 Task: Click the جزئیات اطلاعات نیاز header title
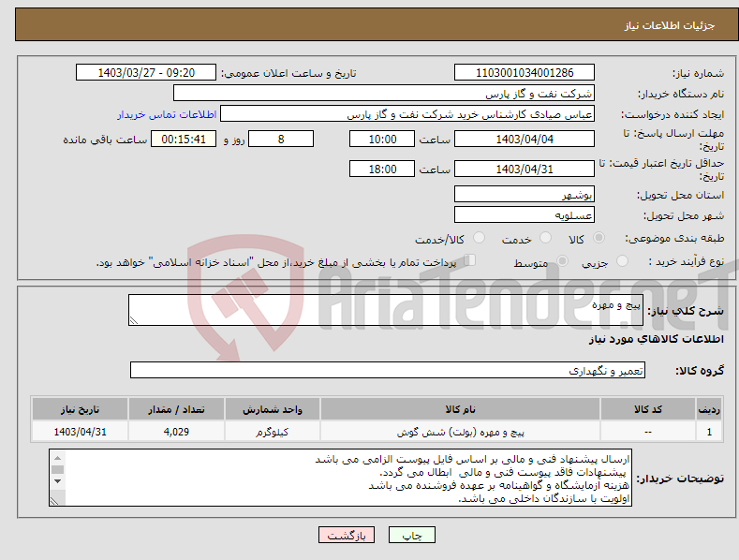670,25
